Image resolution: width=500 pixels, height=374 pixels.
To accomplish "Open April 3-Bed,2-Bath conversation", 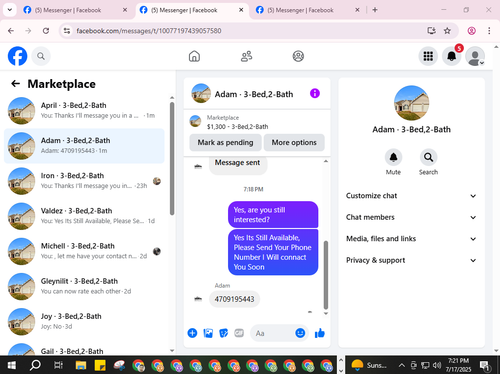I will (84, 110).
